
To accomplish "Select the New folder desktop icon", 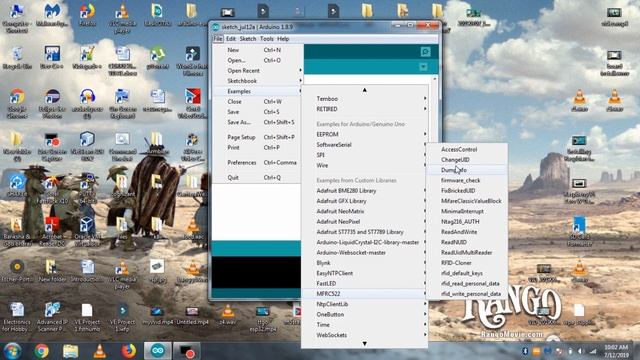I will click(x=52, y=271).
